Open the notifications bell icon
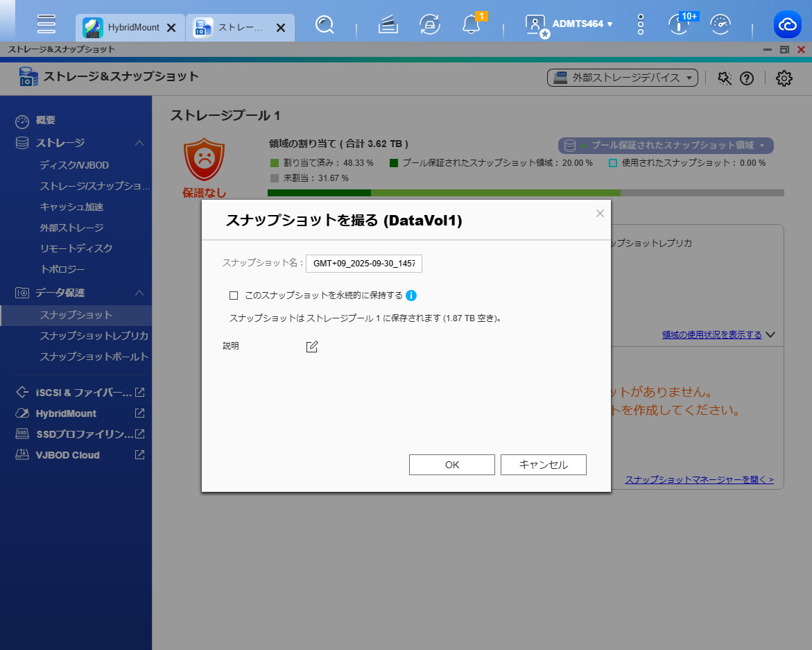 click(471, 26)
